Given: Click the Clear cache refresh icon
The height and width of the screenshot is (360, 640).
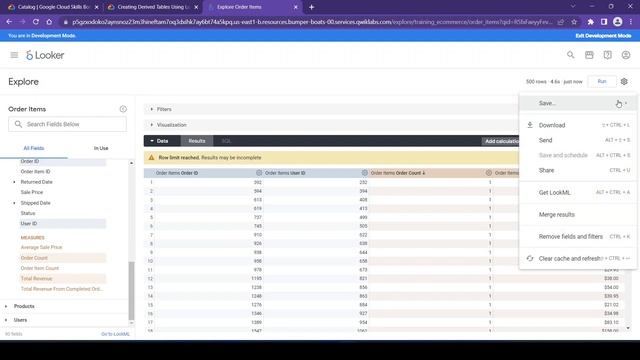Looking at the screenshot, I should pyautogui.click(x=530, y=258).
